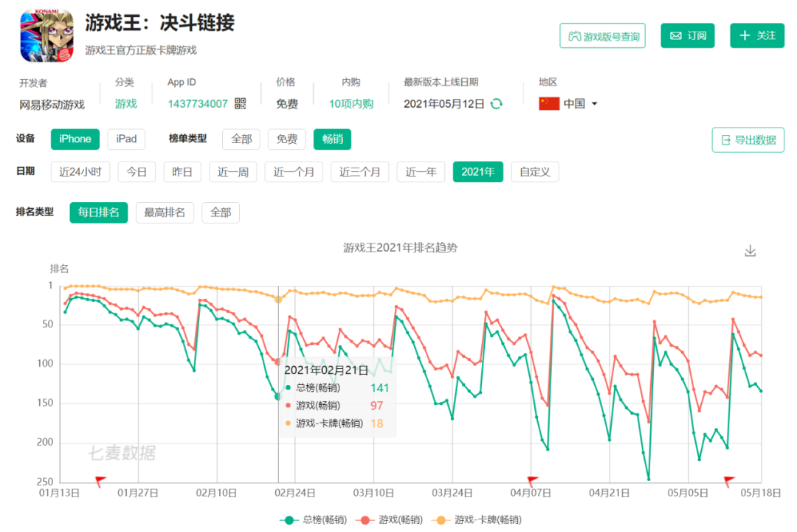Screen dimensions: 797x532
Task: Choose the 近一年 date range
Action: pos(421,172)
